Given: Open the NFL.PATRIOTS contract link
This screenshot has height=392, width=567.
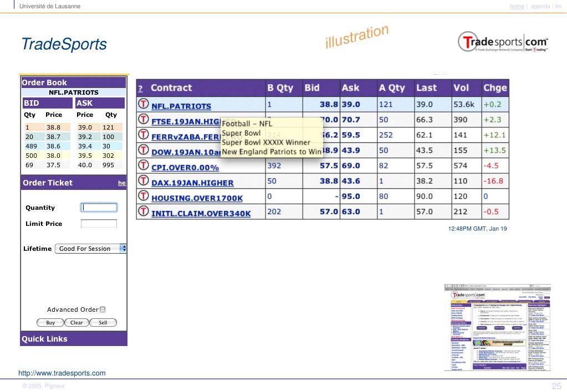Looking at the screenshot, I should [x=181, y=106].
